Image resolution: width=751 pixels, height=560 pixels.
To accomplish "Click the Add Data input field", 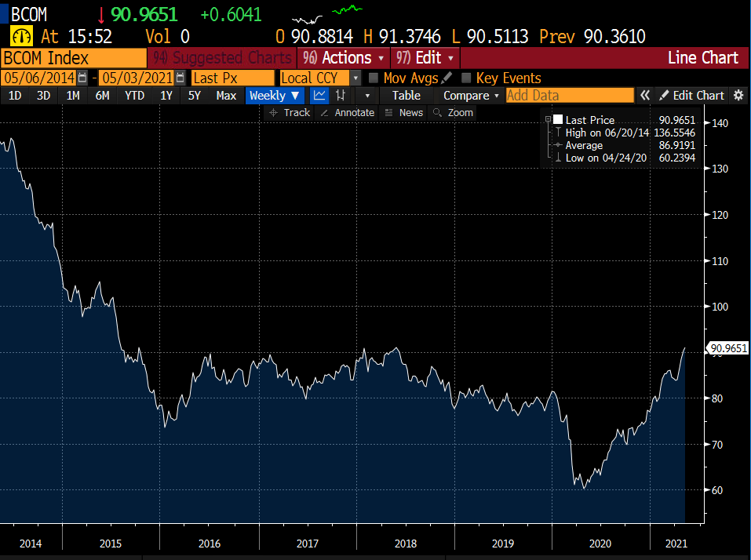I will 570,95.
